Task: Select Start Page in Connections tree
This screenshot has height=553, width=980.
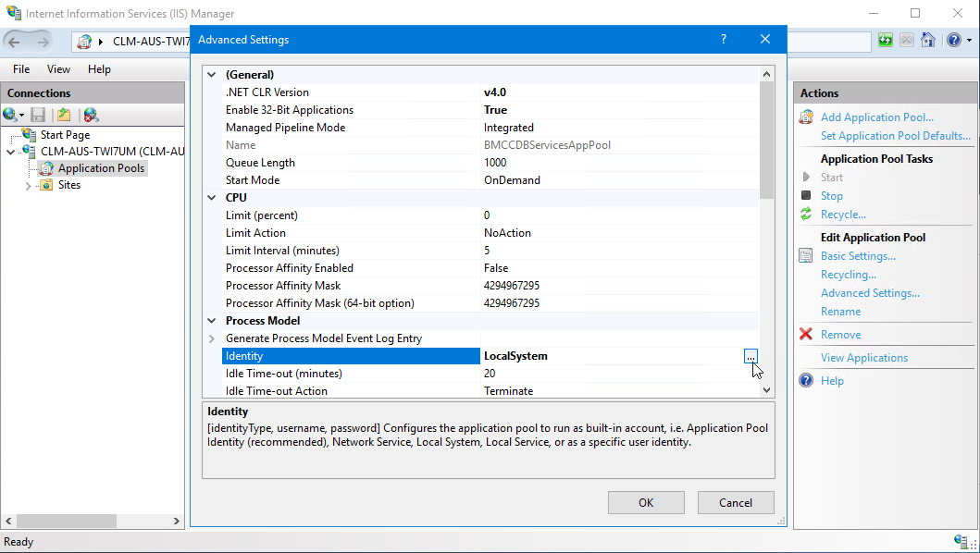Action: point(65,135)
